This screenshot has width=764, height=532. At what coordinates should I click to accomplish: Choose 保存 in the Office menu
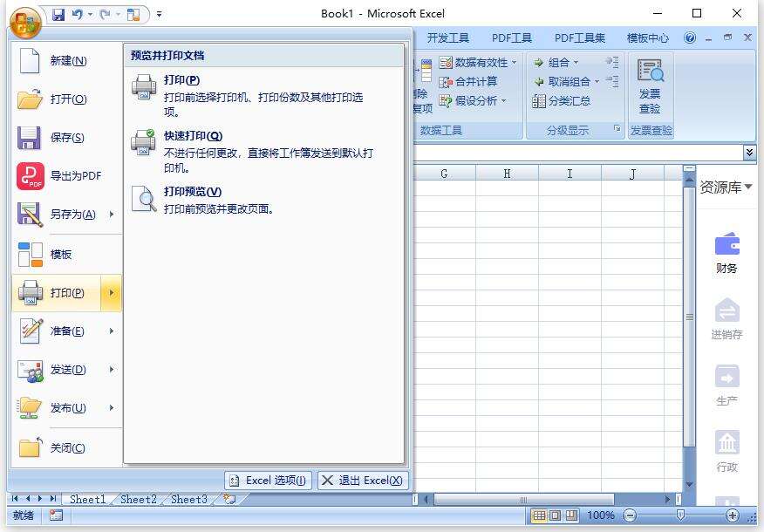[x=67, y=138]
